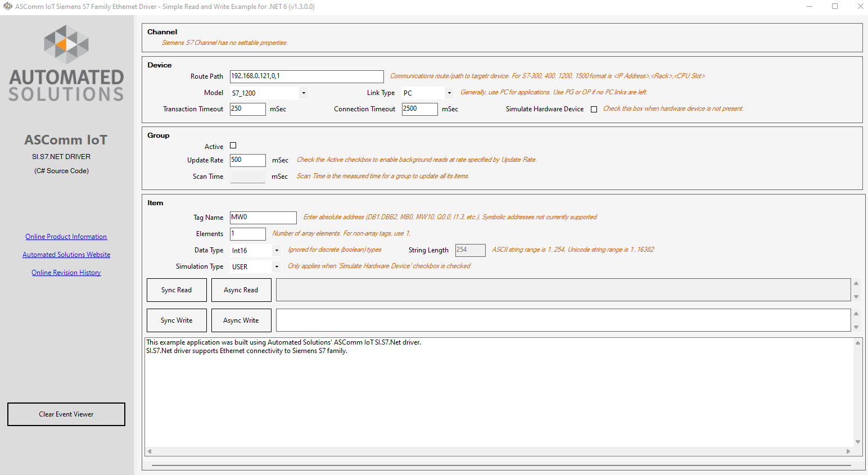This screenshot has height=475, width=868.
Task: Toggle the Simulate Hardware Device checkbox
Action: (594, 110)
